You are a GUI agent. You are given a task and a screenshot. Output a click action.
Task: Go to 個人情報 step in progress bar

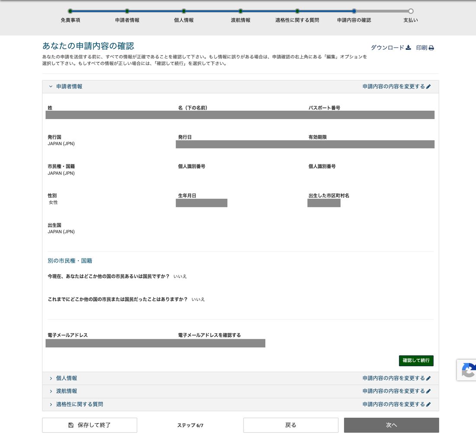[183, 11]
